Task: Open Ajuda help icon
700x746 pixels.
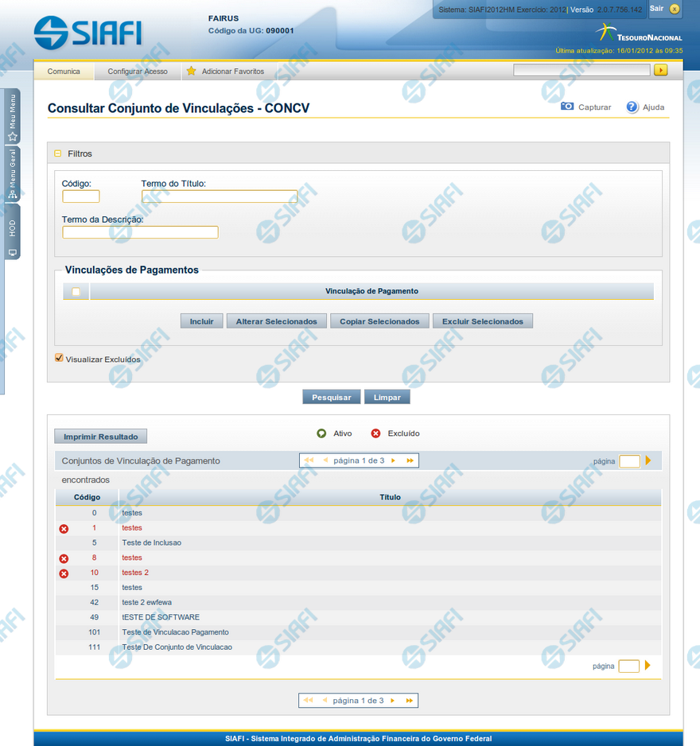Action: coord(632,107)
